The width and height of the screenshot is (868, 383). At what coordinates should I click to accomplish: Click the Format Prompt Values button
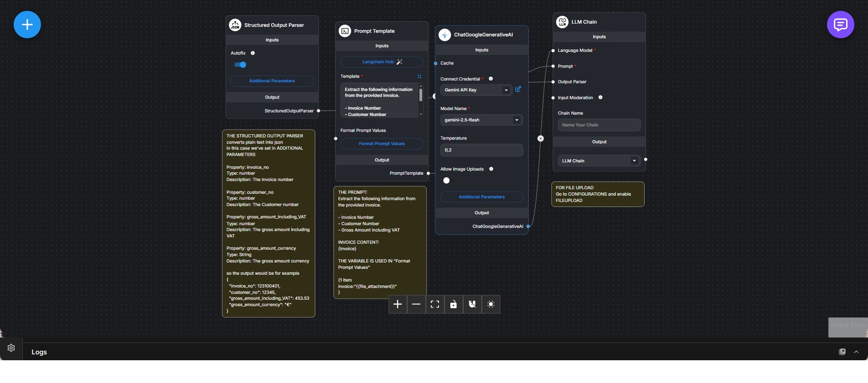click(382, 144)
